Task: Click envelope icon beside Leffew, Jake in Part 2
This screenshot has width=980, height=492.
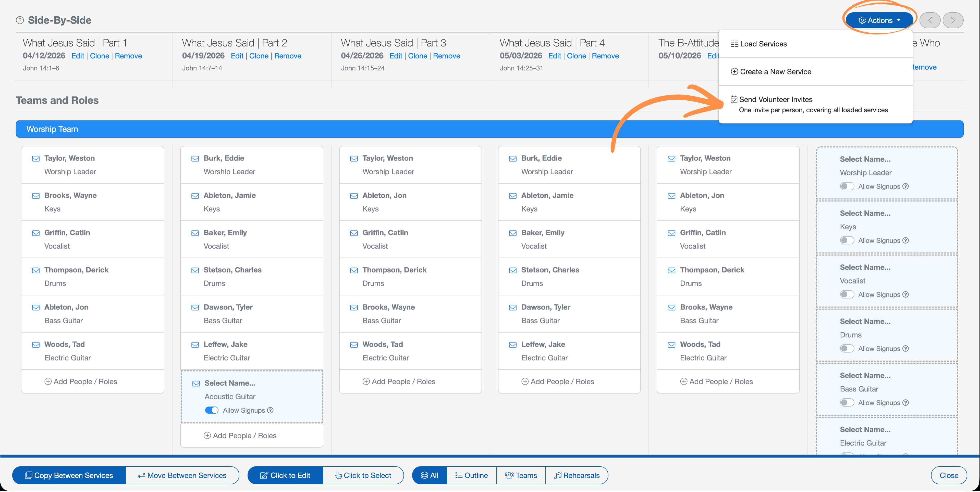Action: tap(195, 345)
